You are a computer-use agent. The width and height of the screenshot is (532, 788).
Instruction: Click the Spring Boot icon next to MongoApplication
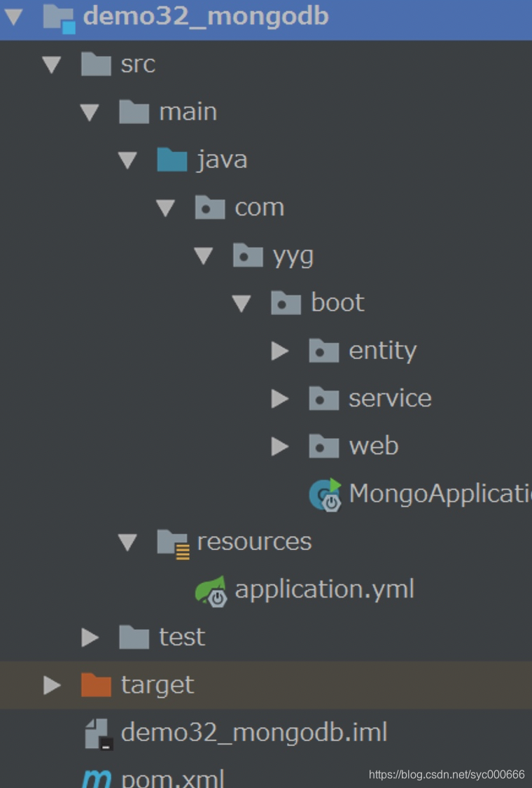click(x=323, y=494)
